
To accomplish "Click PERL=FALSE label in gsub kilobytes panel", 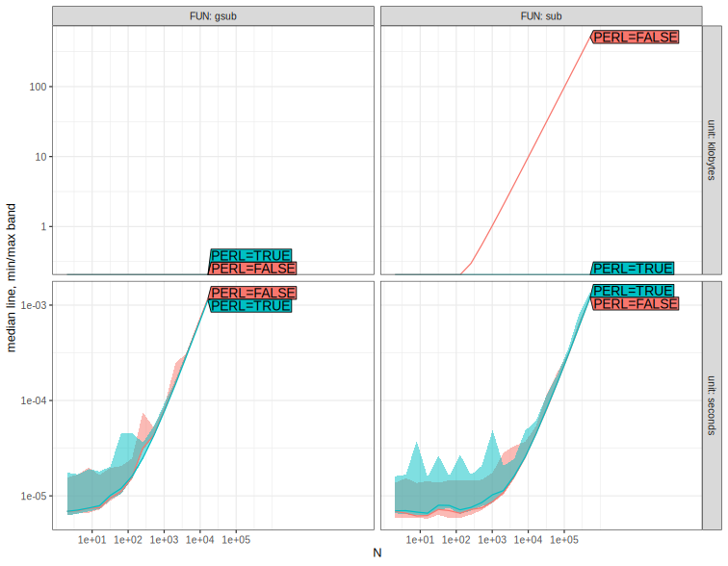I will (x=253, y=269).
